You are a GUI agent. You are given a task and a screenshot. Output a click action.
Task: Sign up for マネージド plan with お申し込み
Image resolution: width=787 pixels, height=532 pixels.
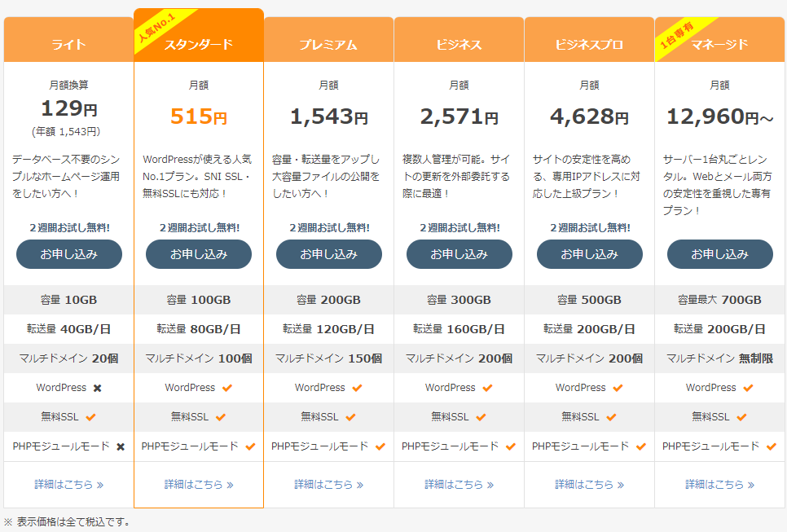pyautogui.click(x=719, y=254)
